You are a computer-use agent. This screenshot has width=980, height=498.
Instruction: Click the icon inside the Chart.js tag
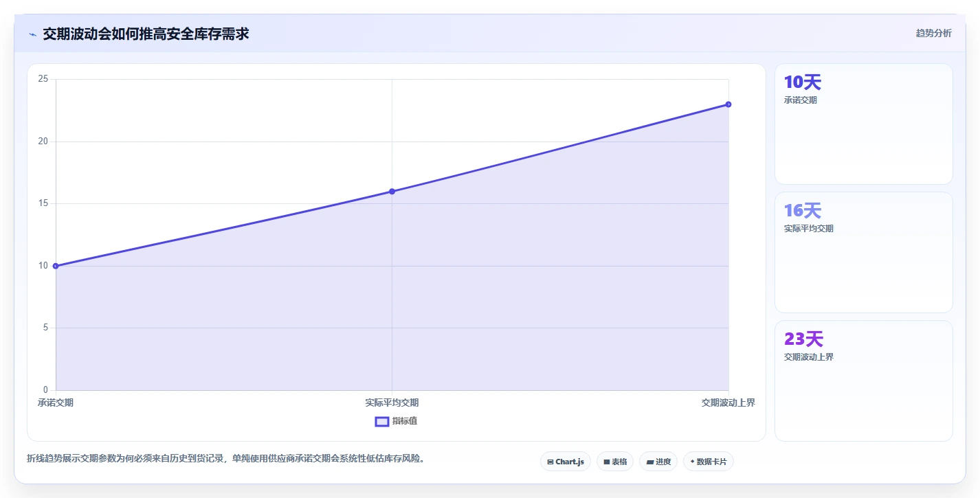point(550,462)
